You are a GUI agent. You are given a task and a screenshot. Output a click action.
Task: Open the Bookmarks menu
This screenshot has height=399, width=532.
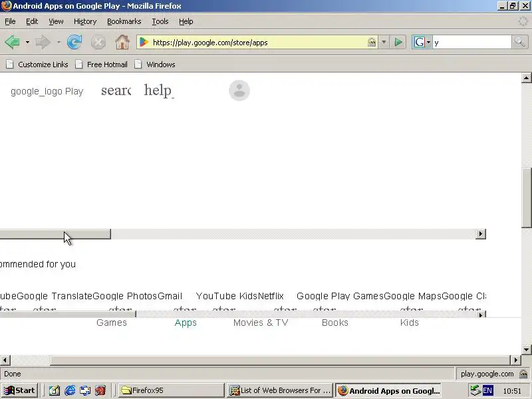pyautogui.click(x=124, y=21)
